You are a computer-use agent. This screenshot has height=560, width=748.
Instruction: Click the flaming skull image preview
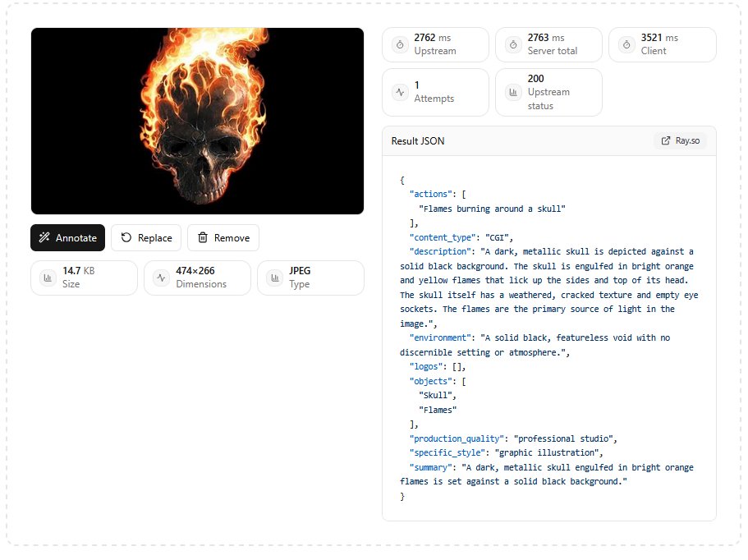pyautogui.click(x=198, y=121)
